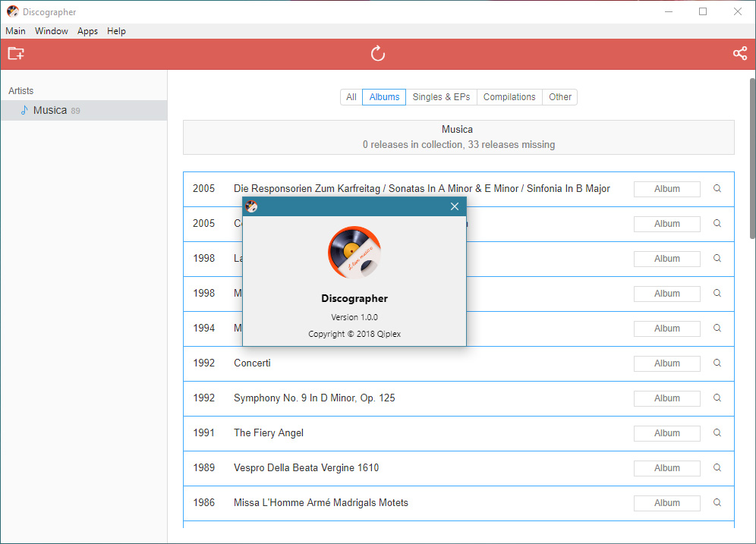Screen dimensions: 756x544
Task: Open the Main menu
Action: coord(15,31)
